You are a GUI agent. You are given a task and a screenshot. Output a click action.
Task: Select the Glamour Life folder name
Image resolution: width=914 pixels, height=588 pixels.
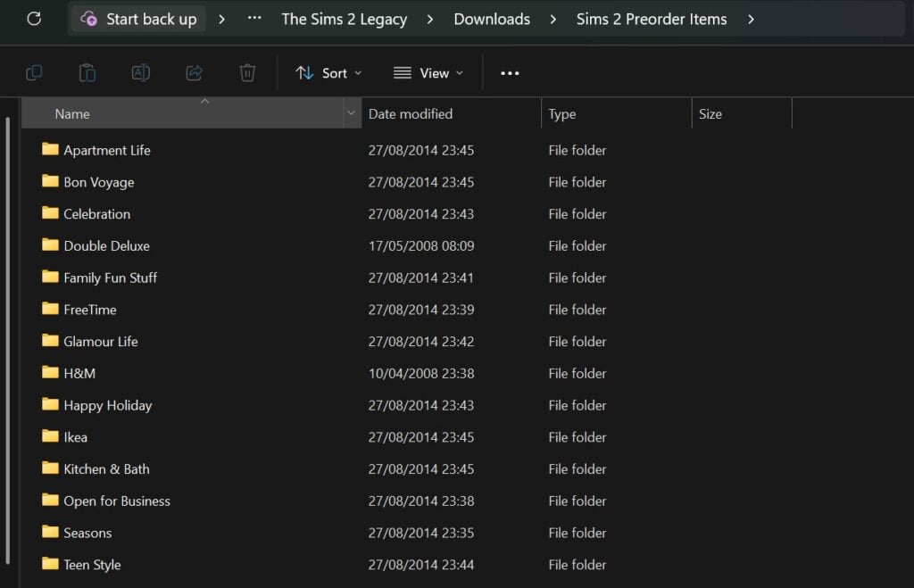[x=100, y=342]
